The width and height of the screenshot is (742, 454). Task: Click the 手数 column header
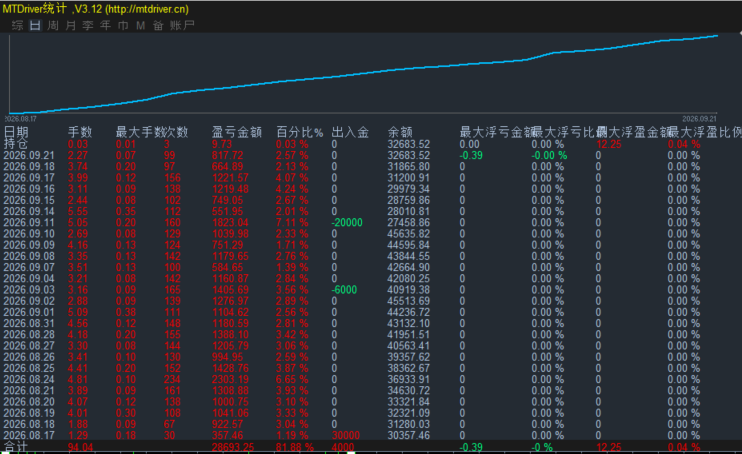[80, 132]
